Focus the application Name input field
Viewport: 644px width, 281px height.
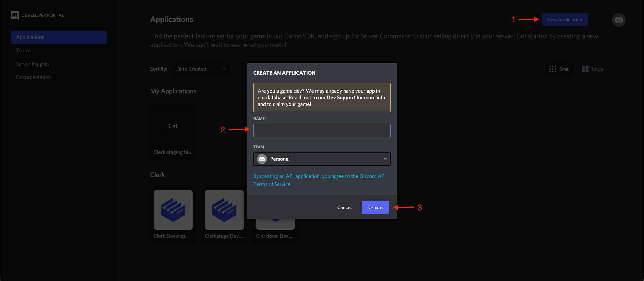322,131
